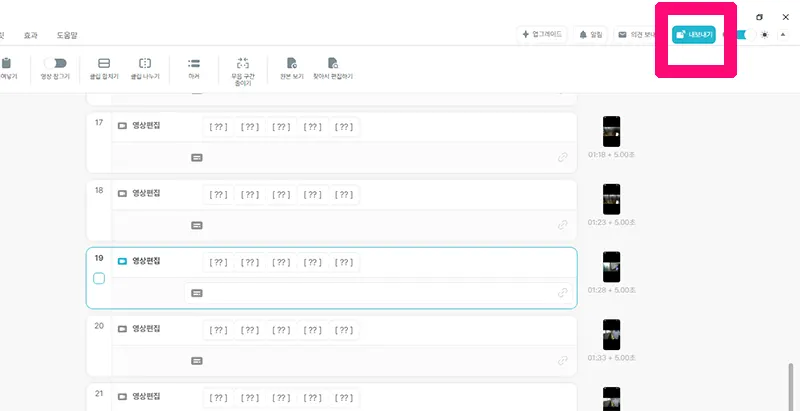Viewport: 800px width, 411px height.
Task: Click the video icon of clip 19
Action: (x=122, y=261)
